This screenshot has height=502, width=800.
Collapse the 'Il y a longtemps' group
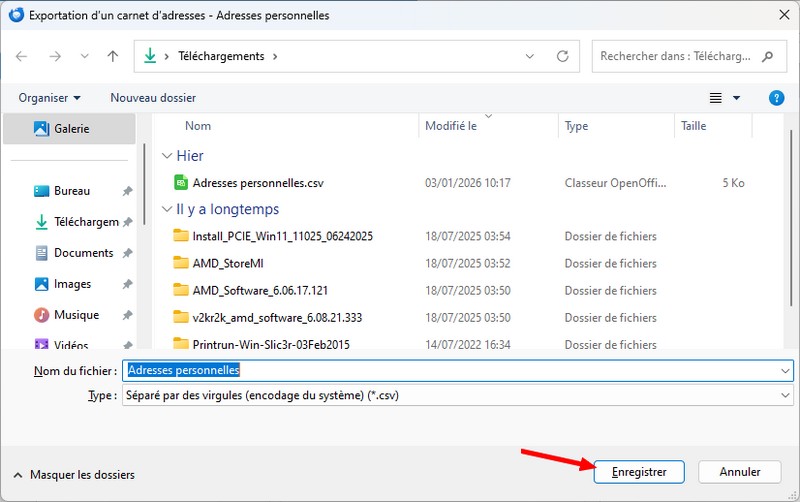167,210
